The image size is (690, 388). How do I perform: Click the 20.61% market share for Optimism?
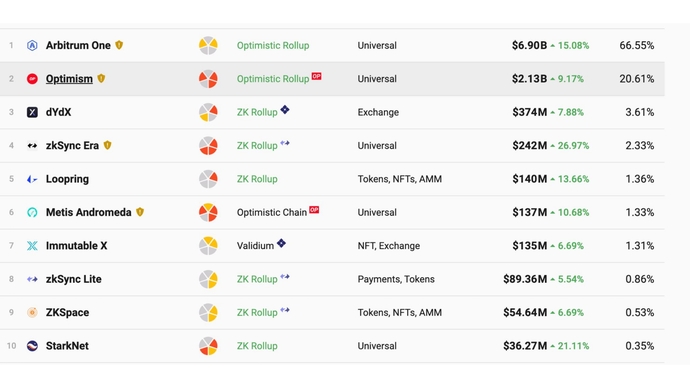tap(636, 79)
